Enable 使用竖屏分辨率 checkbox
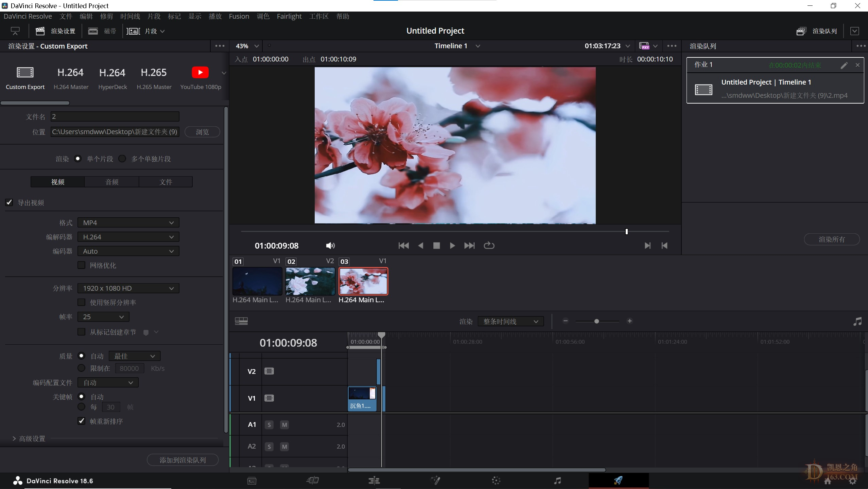Viewport: 868px width, 489px height. tap(81, 302)
